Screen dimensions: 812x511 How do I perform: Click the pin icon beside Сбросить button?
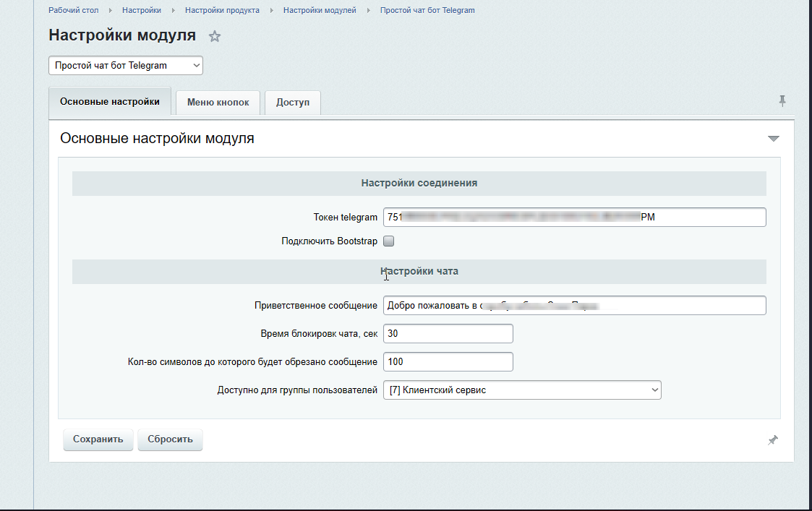click(x=773, y=439)
